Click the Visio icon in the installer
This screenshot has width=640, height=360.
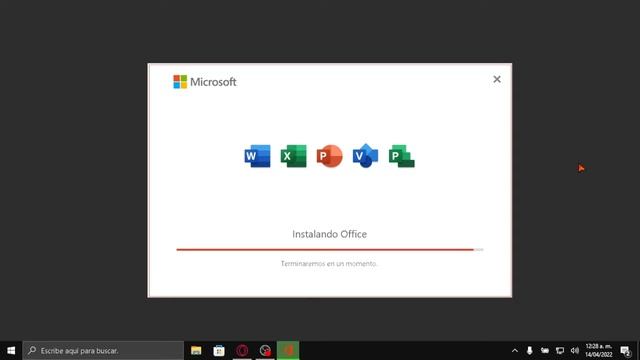pos(365,156)
